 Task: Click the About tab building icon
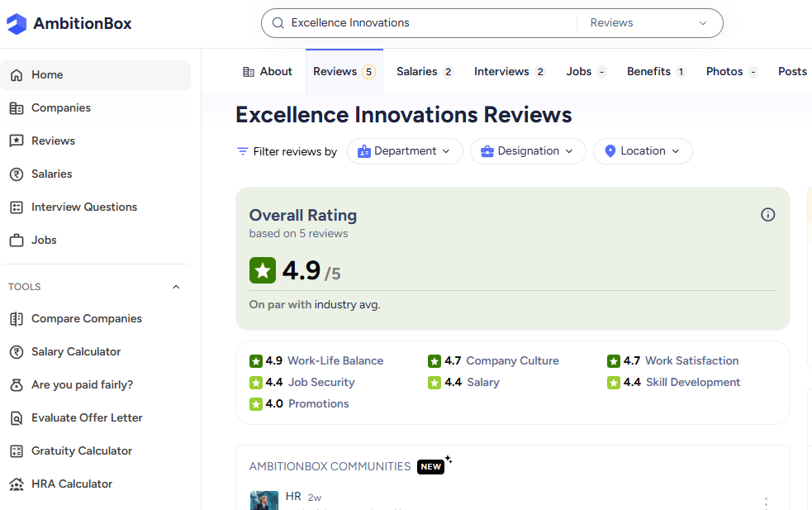(249, 72)
